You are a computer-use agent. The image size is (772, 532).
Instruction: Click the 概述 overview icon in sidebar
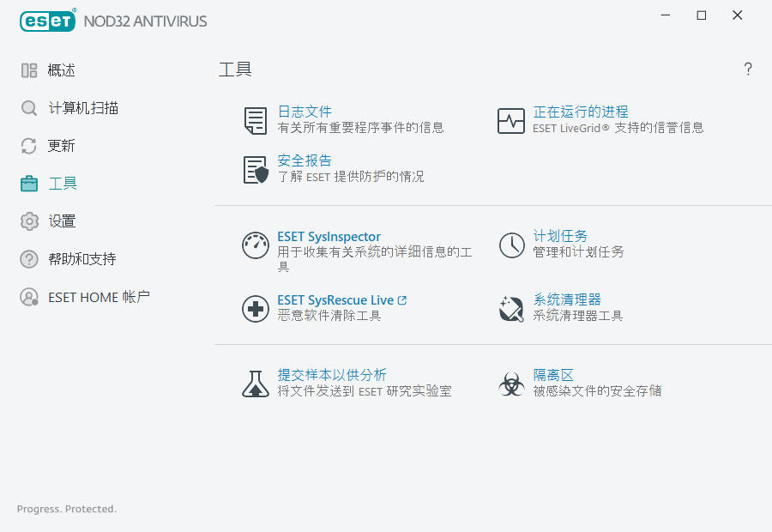pos(28,70)
